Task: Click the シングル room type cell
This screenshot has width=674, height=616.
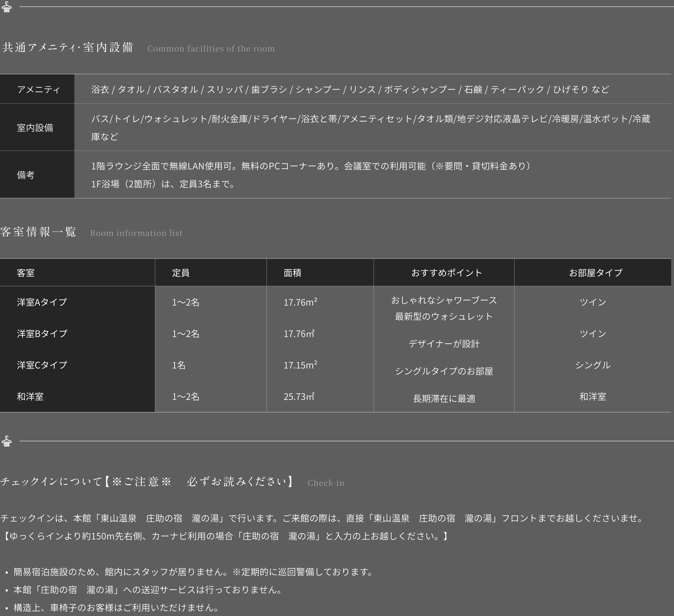Action: click(x=593, y=365)
